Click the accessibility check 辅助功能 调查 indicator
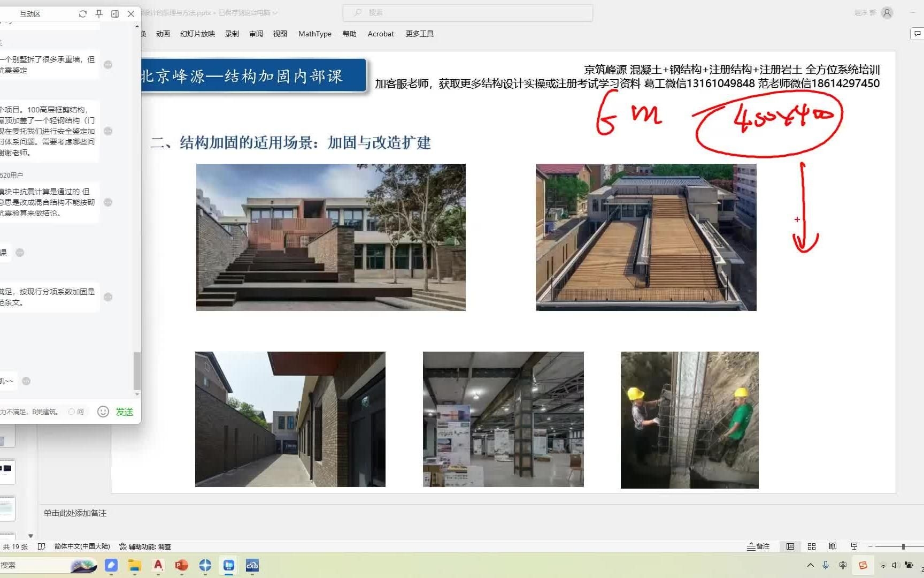This screenshot has height=578, width=924. pos(146,546)
